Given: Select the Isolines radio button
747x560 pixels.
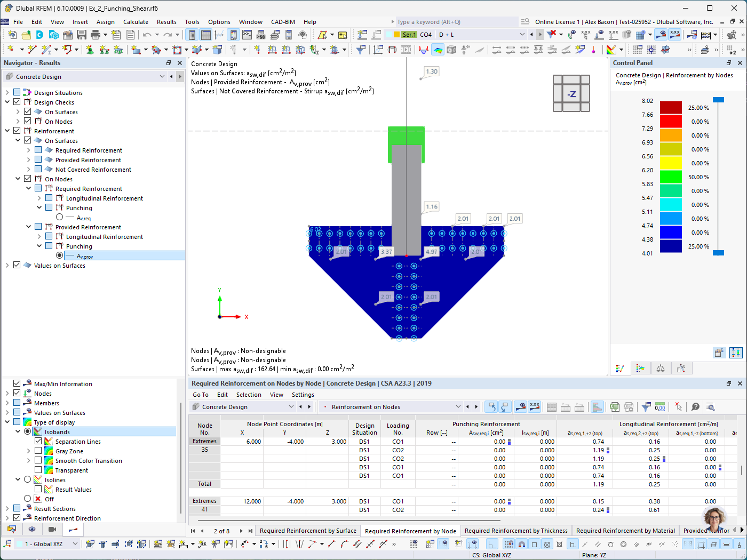Looking at the screenshot, I should (x=28, y=479).
